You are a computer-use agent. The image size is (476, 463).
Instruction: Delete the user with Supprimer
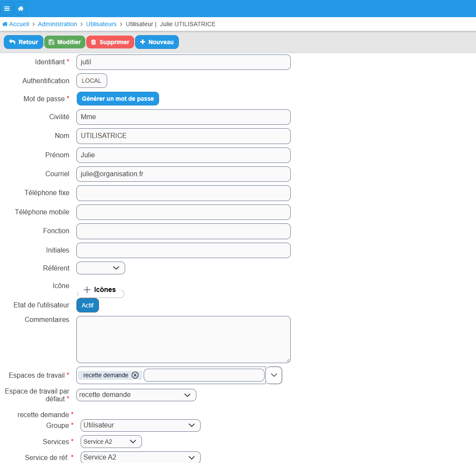point(110,42)
